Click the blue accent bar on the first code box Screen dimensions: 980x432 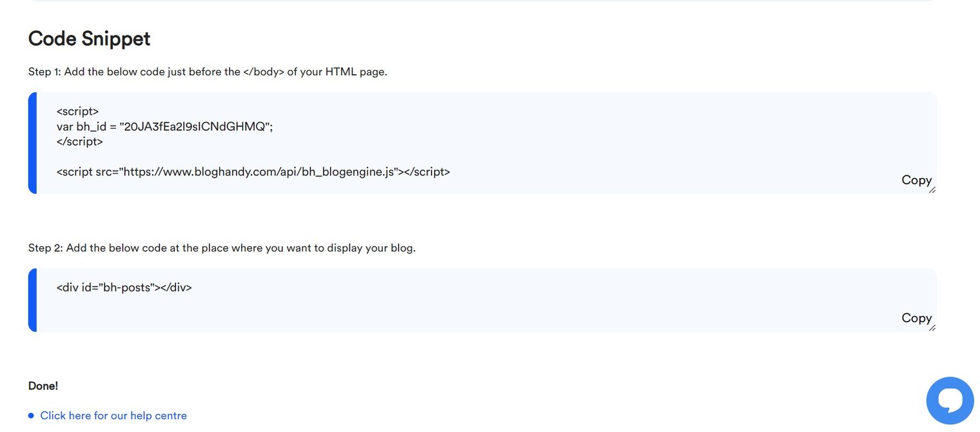(32, 142)
